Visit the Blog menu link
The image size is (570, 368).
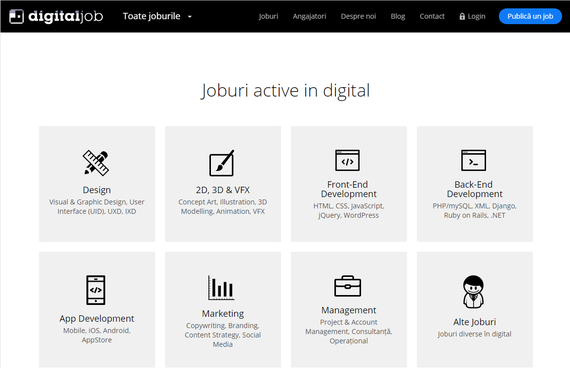398,16
